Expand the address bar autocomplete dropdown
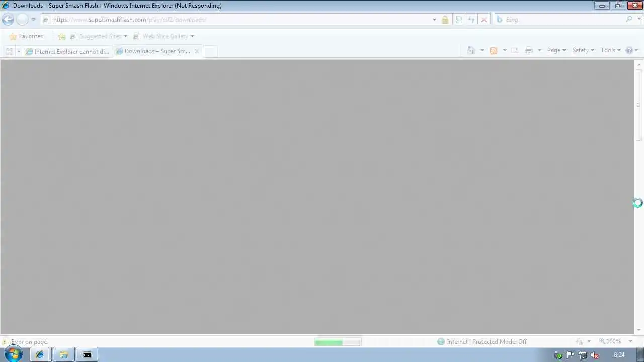Image resolution: width=644 pixels, height=362 pixels. (434, 20)
